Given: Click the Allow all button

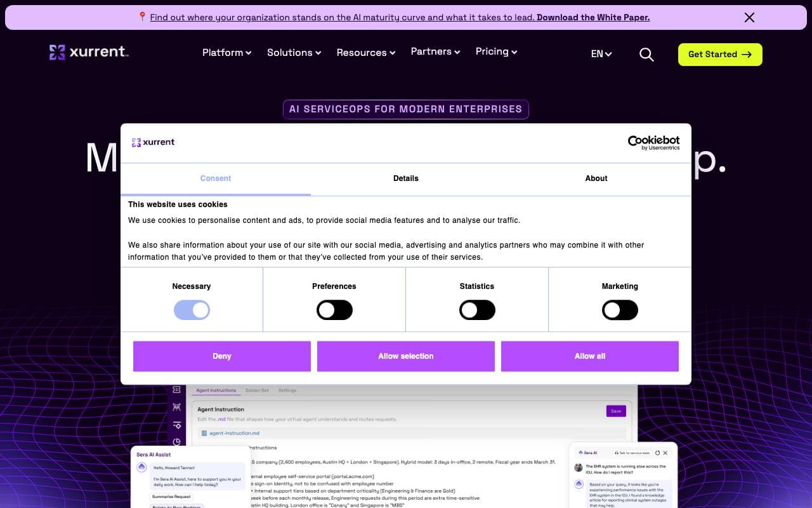Looking at the screenshot, I should (590, 356).
